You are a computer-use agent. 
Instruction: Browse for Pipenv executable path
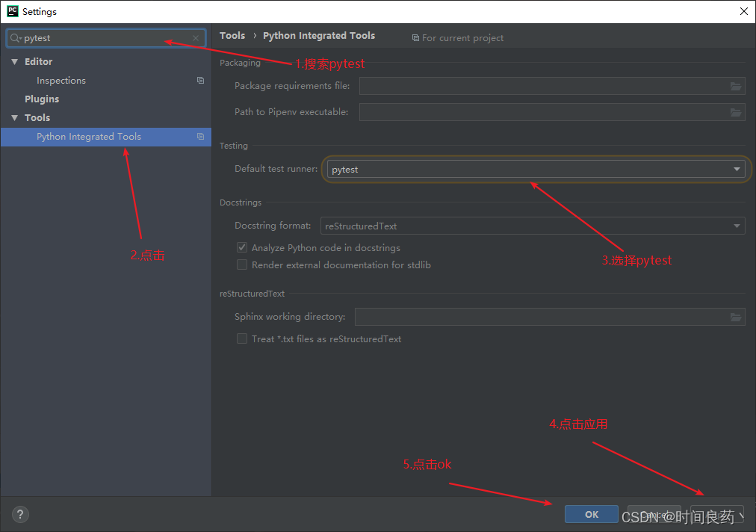click(x=735, y=112)
